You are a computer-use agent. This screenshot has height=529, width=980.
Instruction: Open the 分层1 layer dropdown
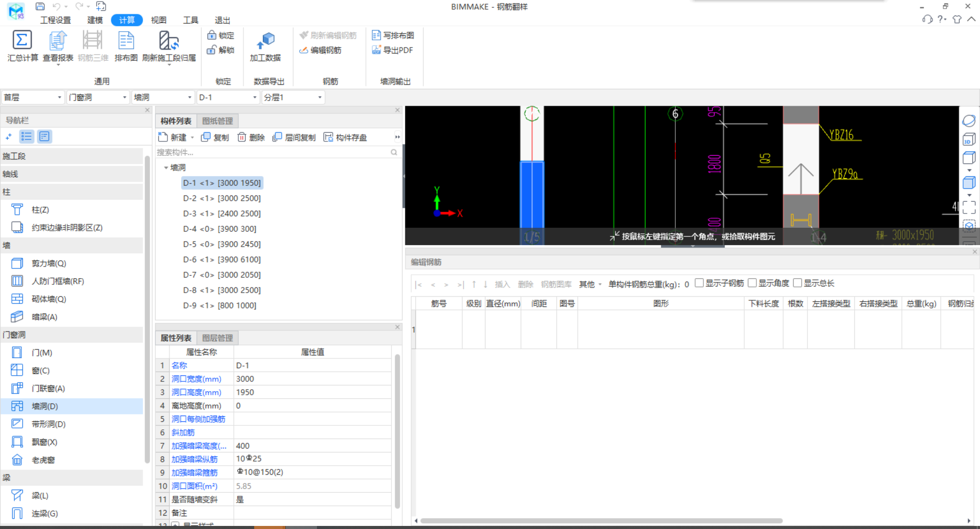[x=293, y=97]
